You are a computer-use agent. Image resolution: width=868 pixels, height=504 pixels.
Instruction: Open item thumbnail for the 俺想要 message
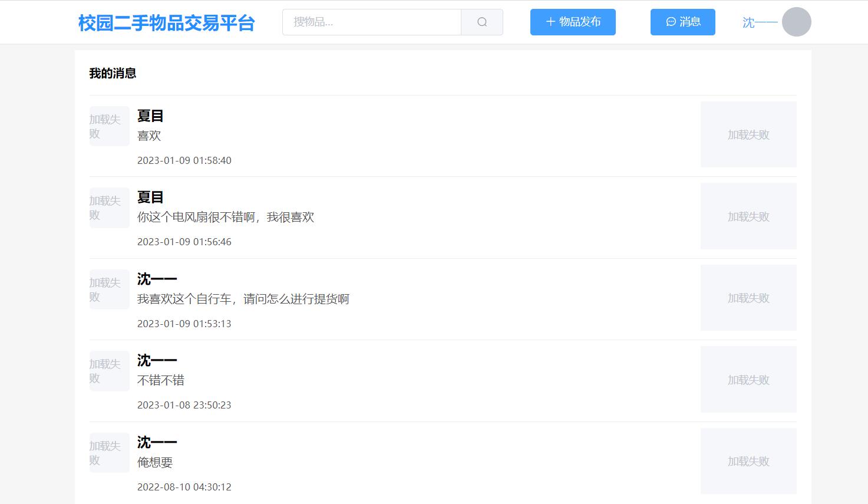pyautogui.click(x=748, y=461)
